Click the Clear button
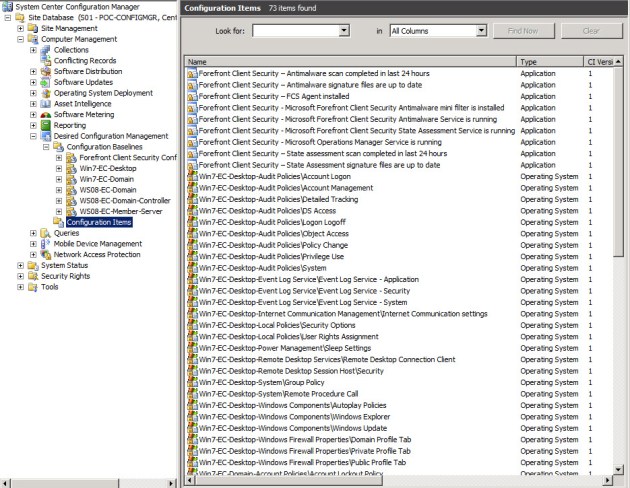 [x=590, y=31]
